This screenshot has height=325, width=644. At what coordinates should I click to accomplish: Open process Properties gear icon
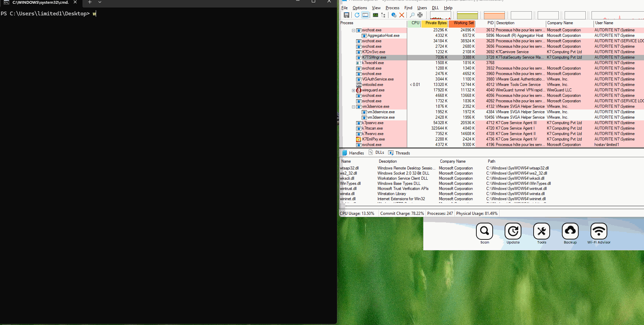[x=394, y=15]
